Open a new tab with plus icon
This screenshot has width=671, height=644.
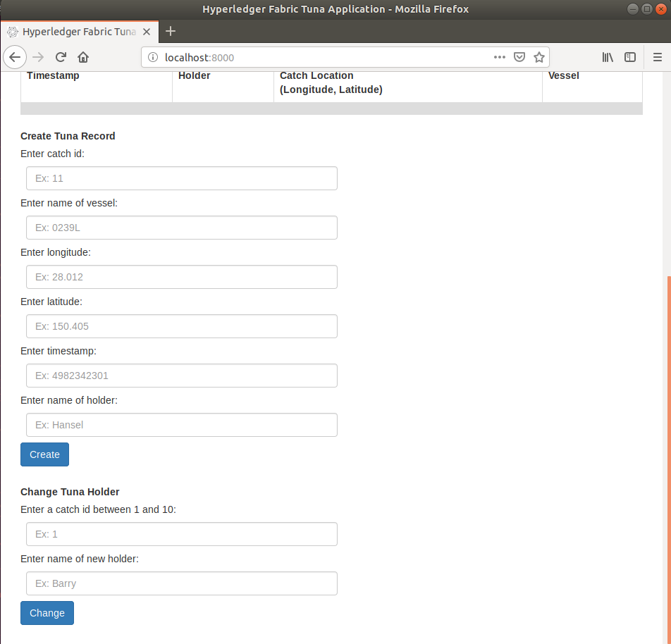tap(171, 31)
